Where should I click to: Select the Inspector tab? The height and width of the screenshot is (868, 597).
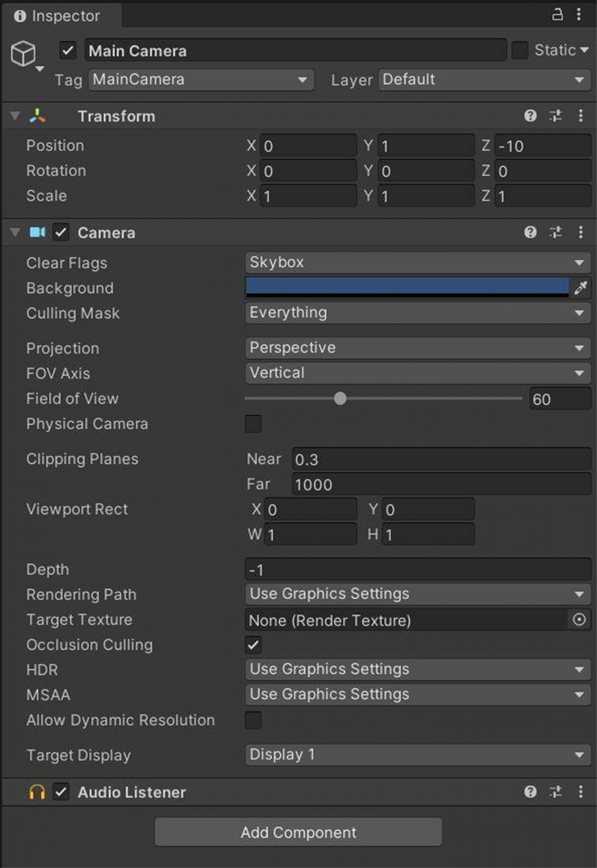pyautogui.click(x=57, y=16)
